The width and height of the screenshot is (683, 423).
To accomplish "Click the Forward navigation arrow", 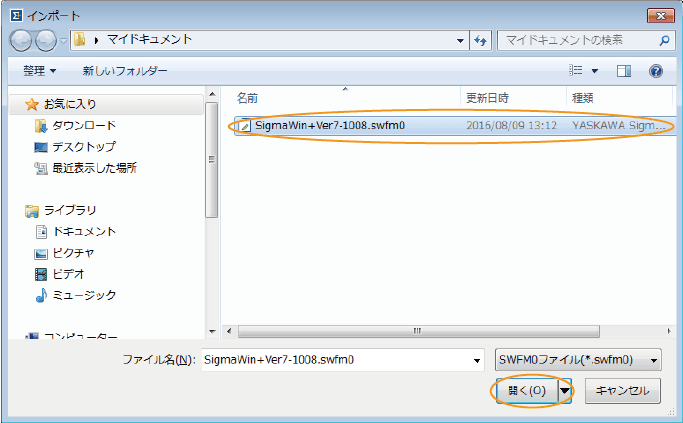I will click(x=45, y=41).
